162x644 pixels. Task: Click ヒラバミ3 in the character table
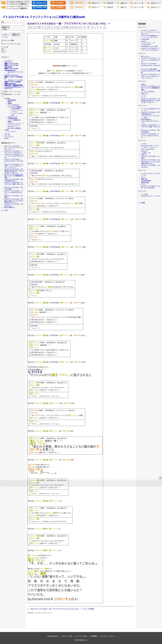tap(47, 44)
